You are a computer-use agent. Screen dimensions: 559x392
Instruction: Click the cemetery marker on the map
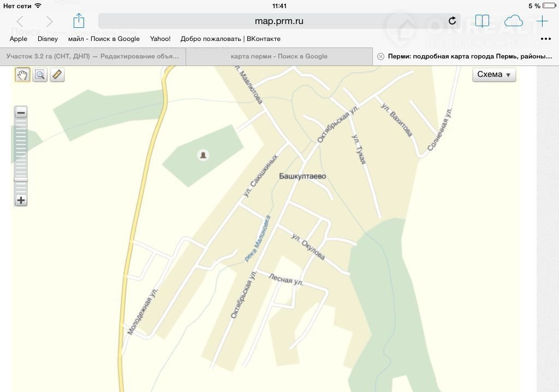(x=203, y=156)
